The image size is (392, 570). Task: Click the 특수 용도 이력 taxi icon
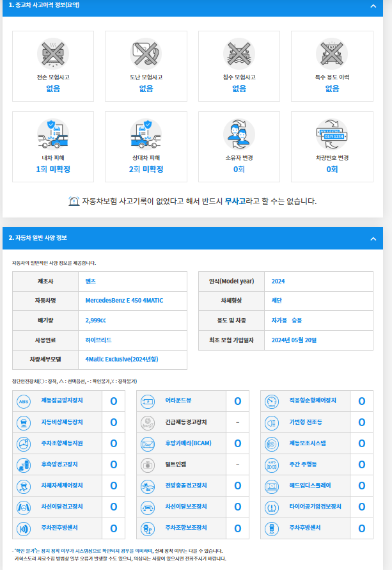(332, 54)
